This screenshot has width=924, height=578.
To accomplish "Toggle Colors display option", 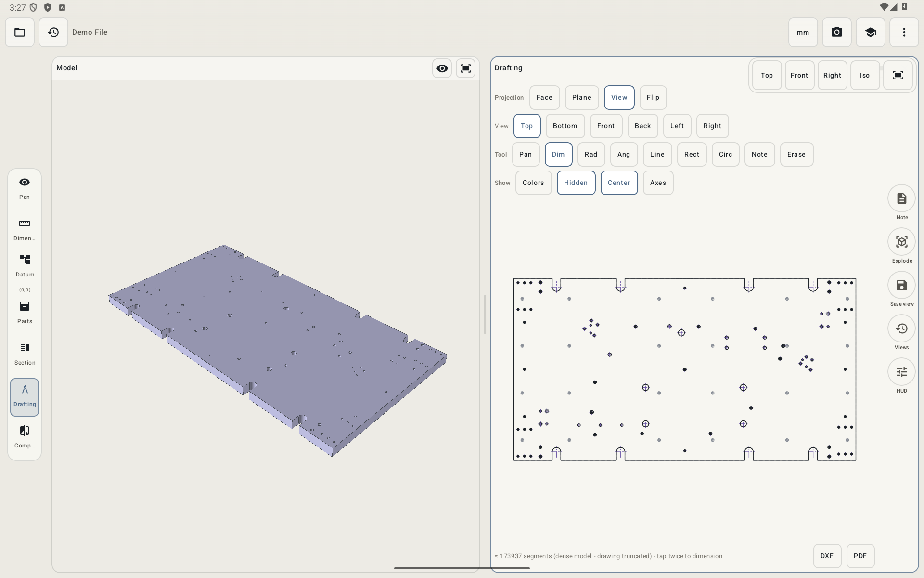I will 534,183.
